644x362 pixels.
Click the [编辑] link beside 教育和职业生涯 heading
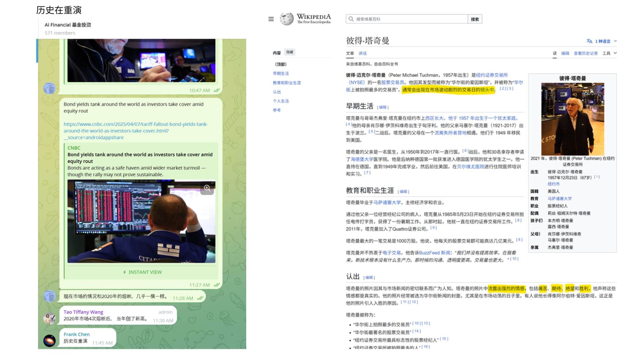coord(403,192)
